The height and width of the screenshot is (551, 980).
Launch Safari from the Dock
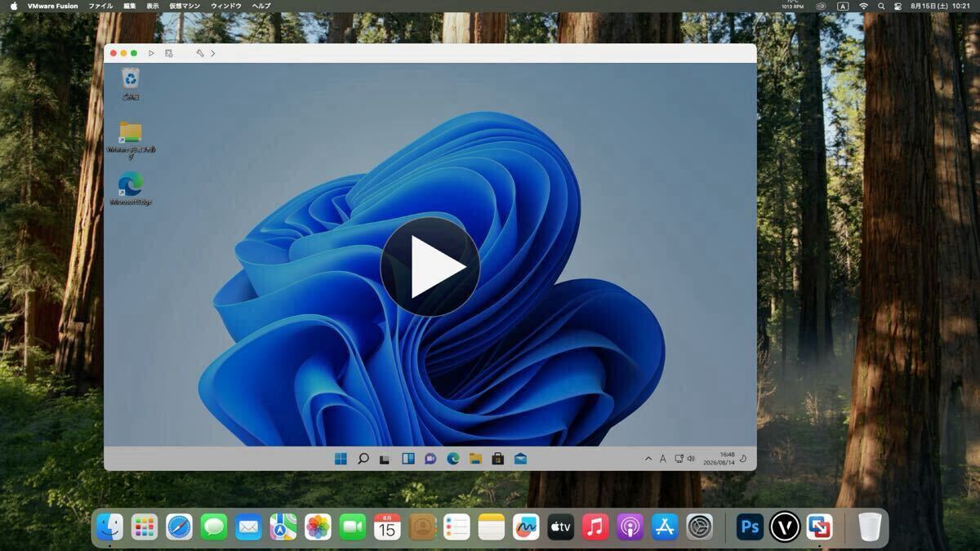click(179, 527)
